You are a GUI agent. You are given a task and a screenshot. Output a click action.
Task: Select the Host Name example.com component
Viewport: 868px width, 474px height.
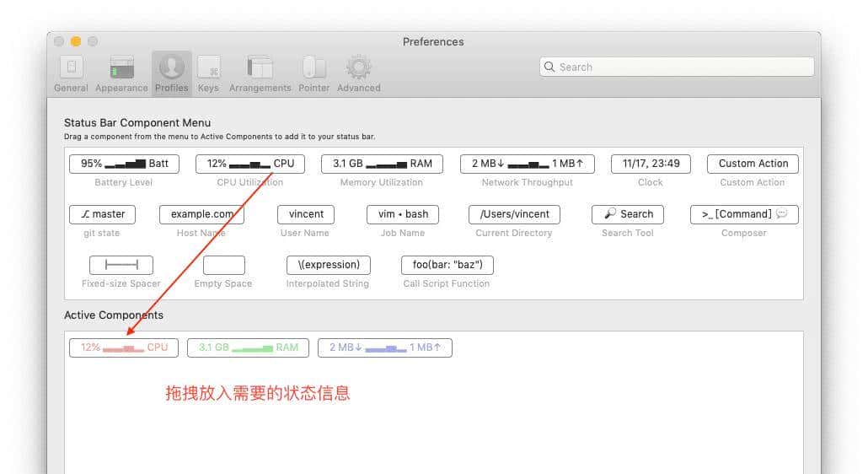coord(201,214)
